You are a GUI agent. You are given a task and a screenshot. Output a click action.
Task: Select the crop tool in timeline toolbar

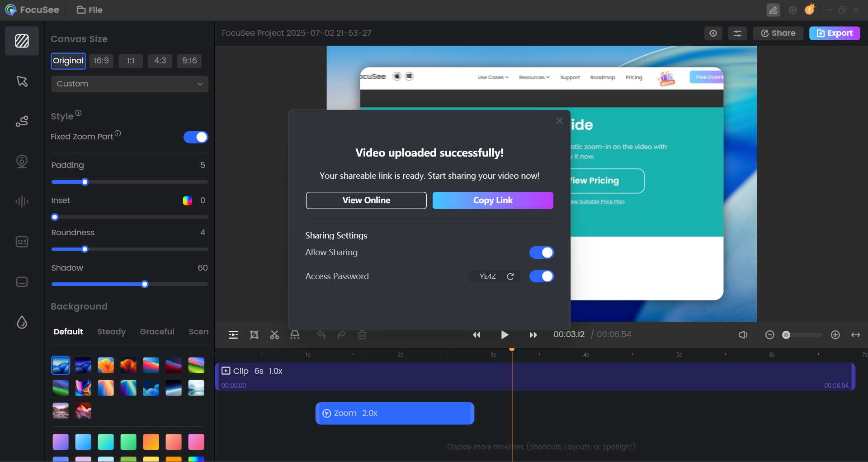click(x=254, y=335)
